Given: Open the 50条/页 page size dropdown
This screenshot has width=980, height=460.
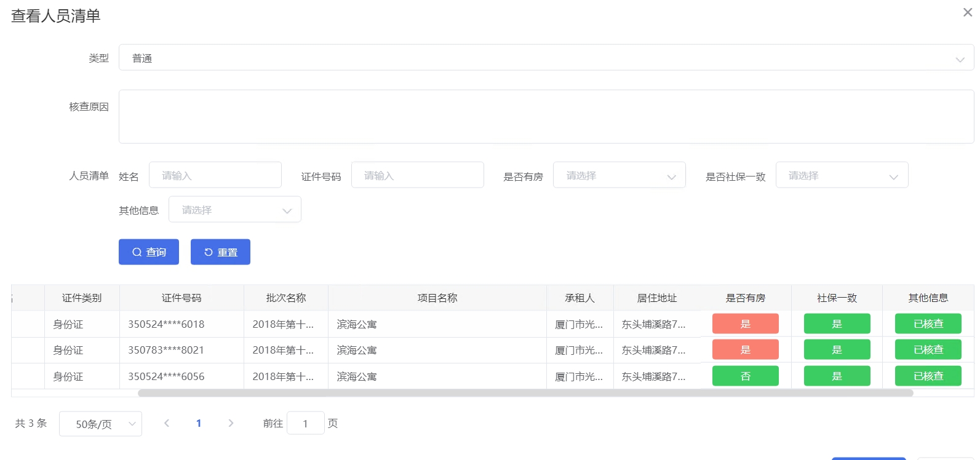Looking at the screenshot, I should [x=100, y=424].
